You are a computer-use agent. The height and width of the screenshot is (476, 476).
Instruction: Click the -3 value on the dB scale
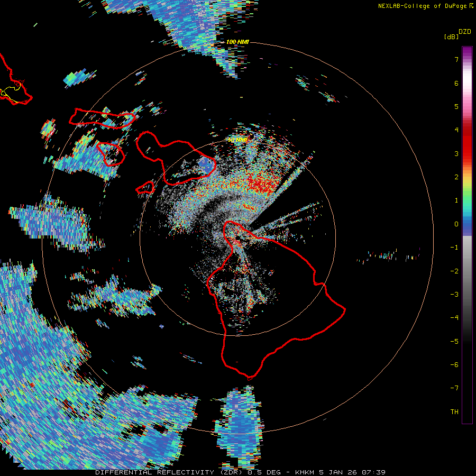(454, 294)
